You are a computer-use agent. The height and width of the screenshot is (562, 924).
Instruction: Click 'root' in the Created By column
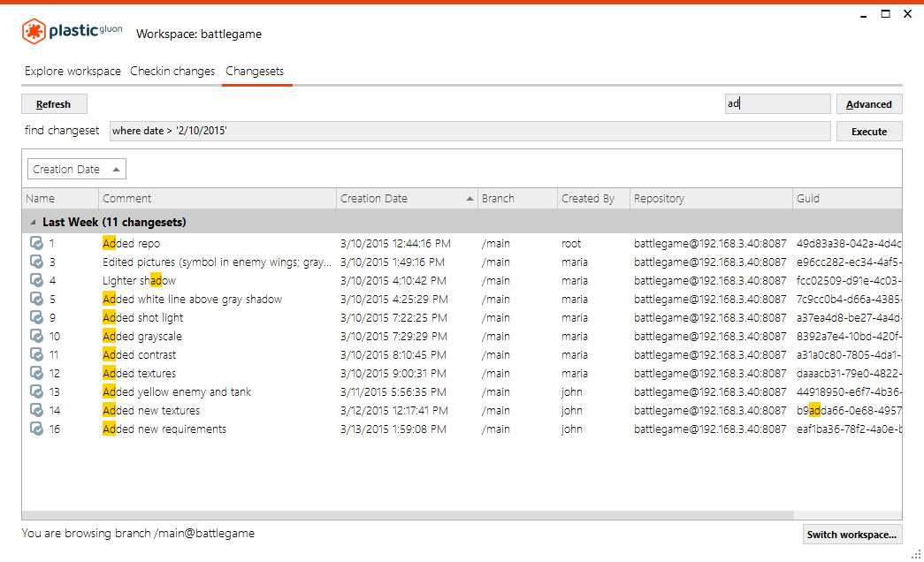click(x=571, y=243)
